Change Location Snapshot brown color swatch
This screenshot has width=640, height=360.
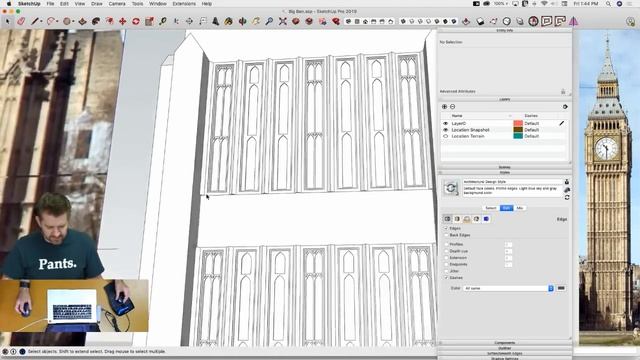pyautogui.click(x=518, y=130)
